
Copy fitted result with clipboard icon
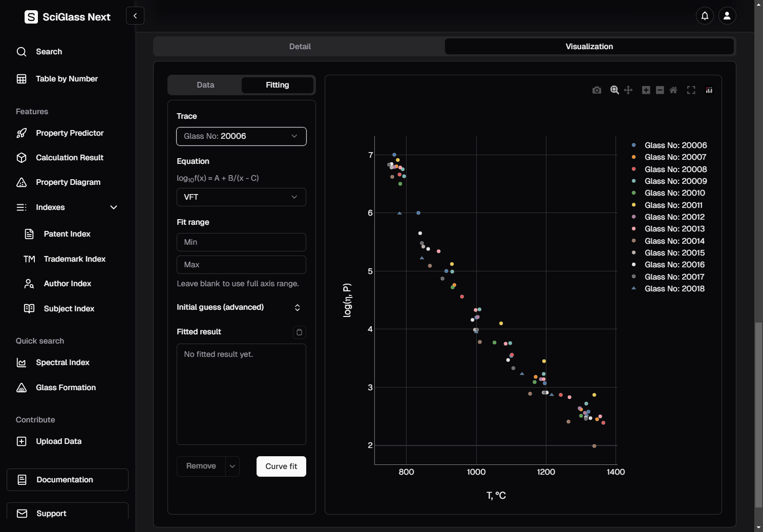coord(299,332)
